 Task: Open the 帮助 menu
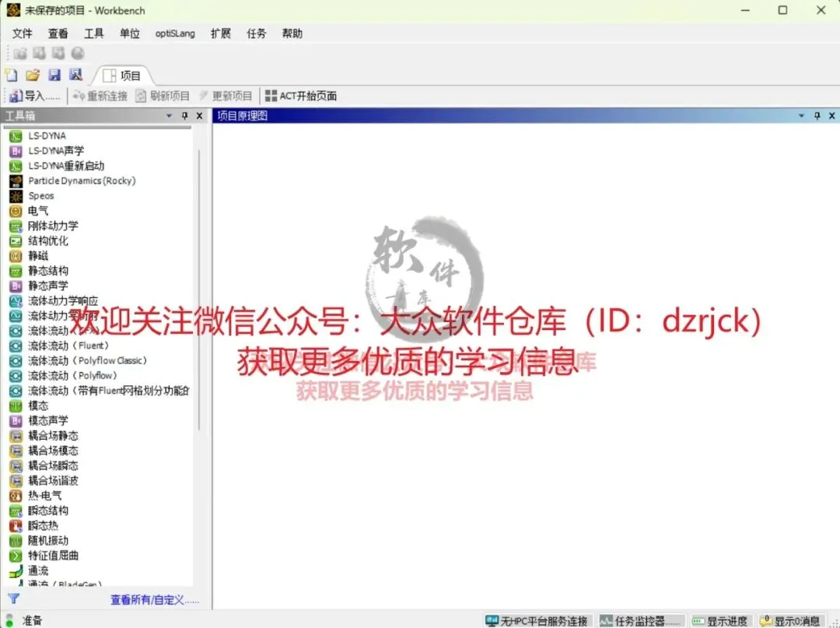pyautogui.click(x=292, y=33)
